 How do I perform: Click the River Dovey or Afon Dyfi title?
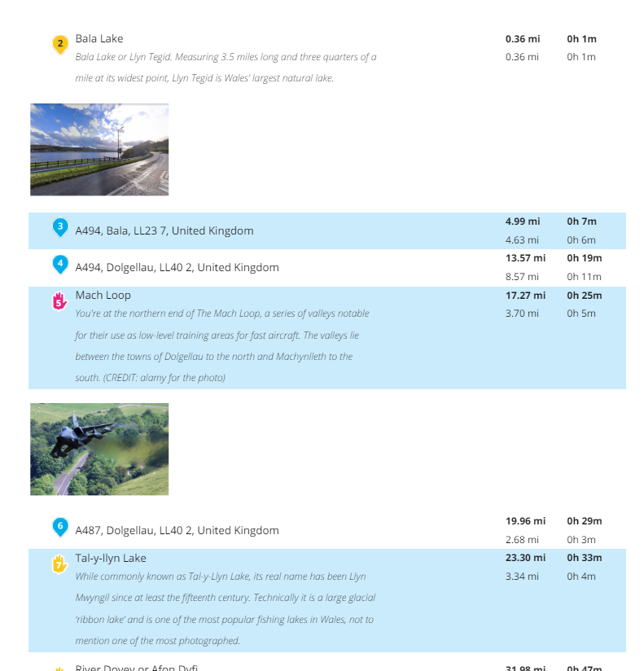pyautogui.click(x=137, y=667)
